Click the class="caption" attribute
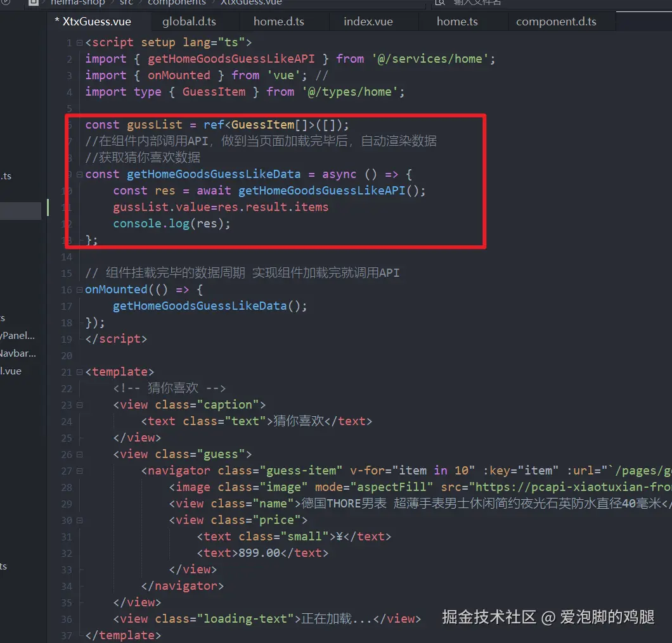 point(207,405)
